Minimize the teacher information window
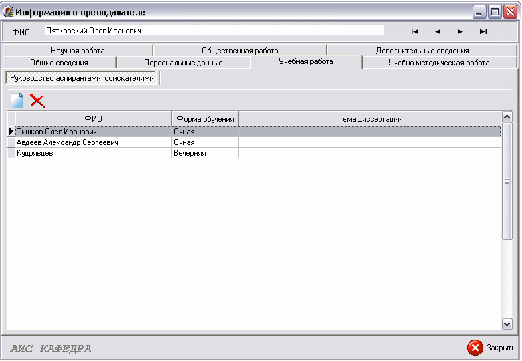The width and height of the screenshot is (522, 361). point(479,13)
